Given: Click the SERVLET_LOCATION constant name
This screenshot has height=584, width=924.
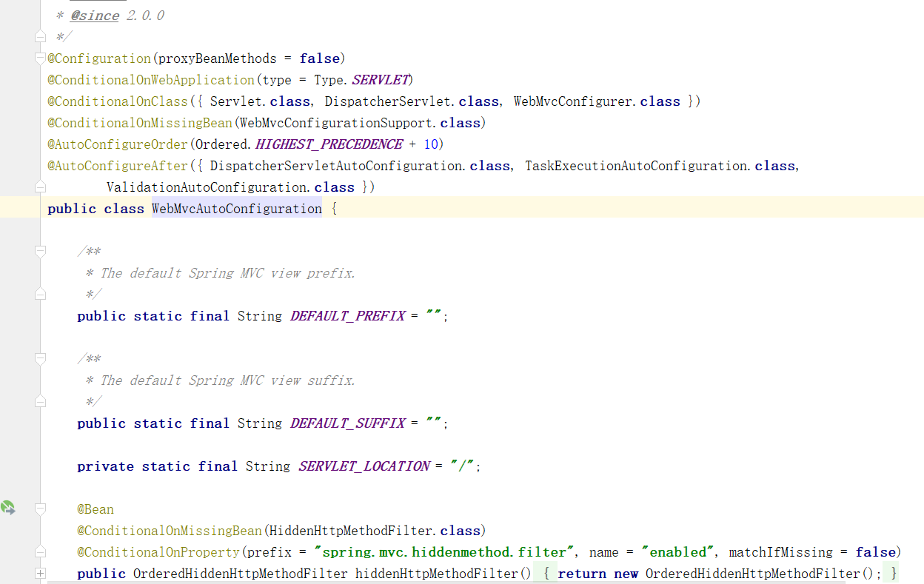Looking at the screenshot, I should (364, 466).
